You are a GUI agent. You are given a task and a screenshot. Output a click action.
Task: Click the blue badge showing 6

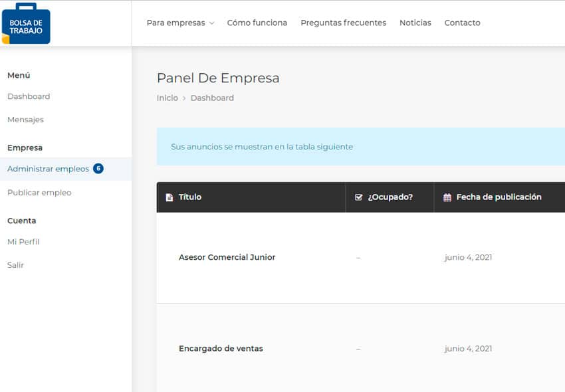pos(98,168)
